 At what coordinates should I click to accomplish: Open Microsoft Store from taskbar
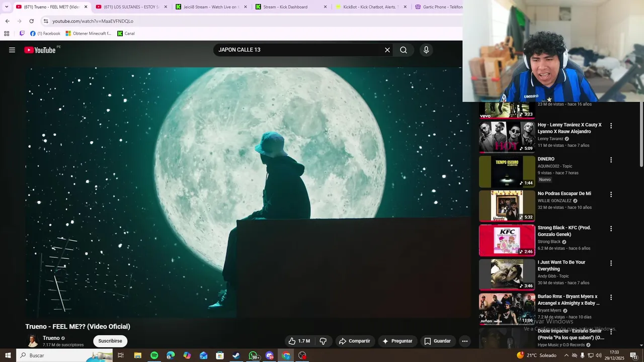click(x=220, y=355)
